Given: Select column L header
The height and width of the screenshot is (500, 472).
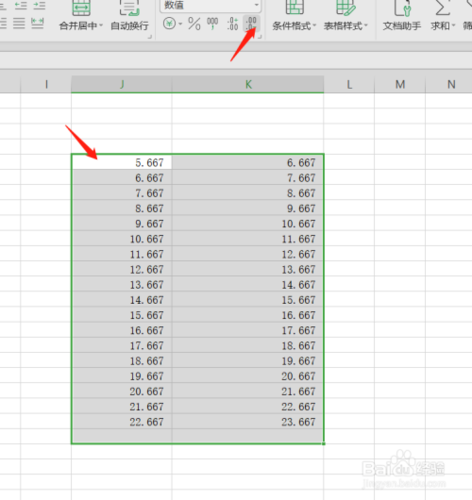Looking at the screenshot, I should click(349, 84).
